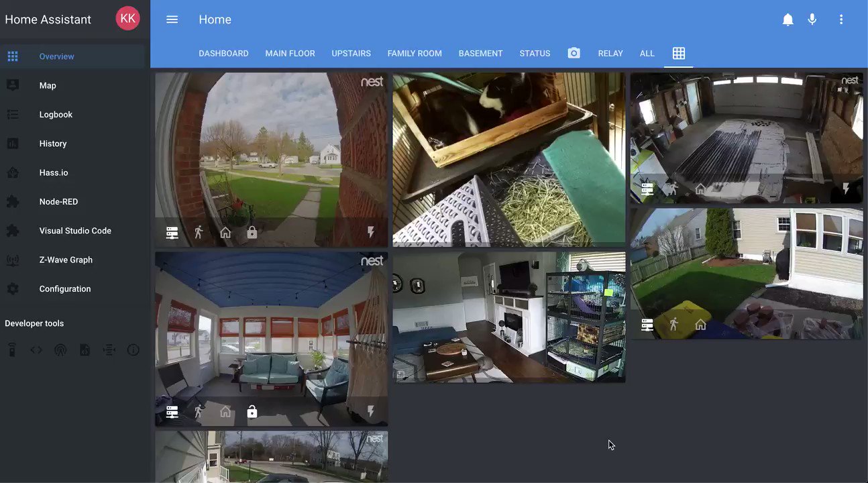This screenshot has width=868, height=483.
Task: Click server icon on backyard camera
Action: [x=647, y=325]
